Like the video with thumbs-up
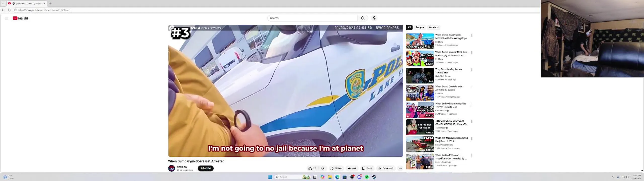This screenshot has width=644, height=181. 312,168
